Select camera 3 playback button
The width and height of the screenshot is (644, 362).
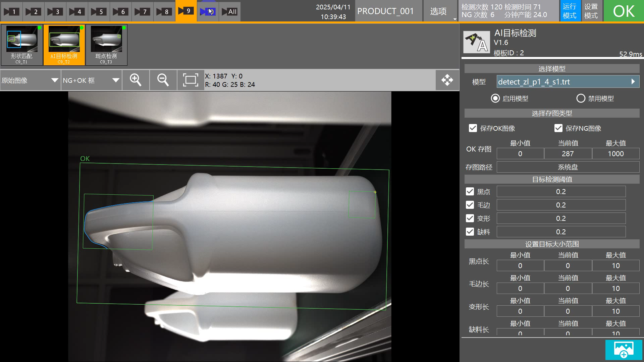coord(55,11)
